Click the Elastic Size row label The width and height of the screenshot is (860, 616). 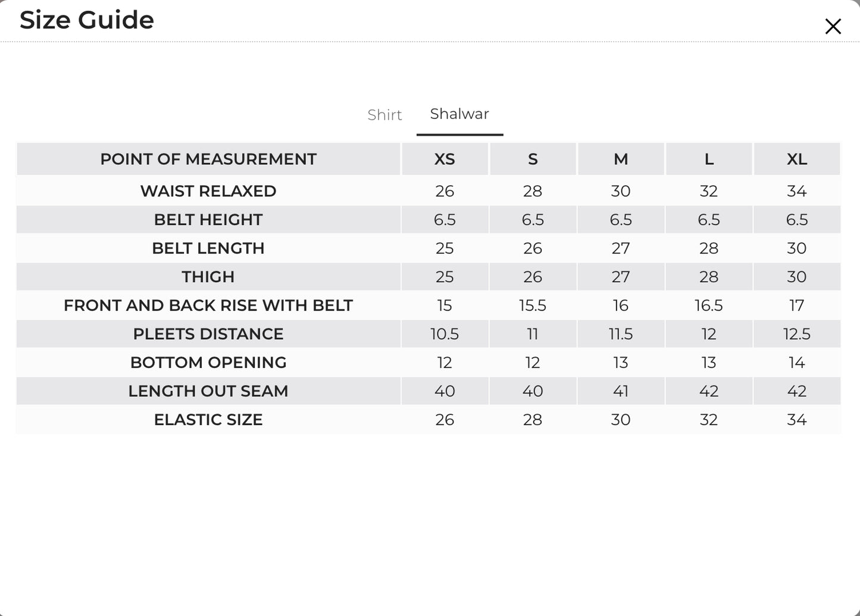[208, 420]
